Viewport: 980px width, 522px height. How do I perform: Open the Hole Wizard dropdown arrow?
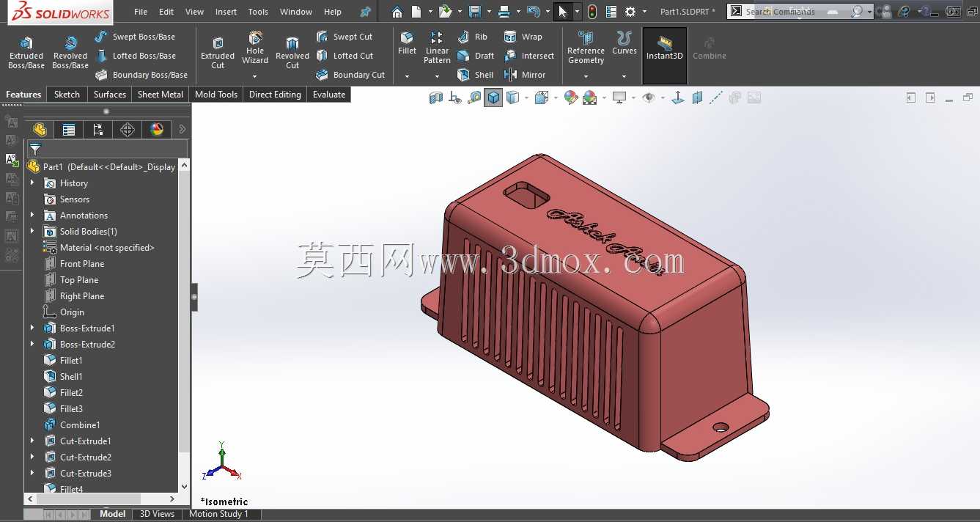tap(255, 76)
